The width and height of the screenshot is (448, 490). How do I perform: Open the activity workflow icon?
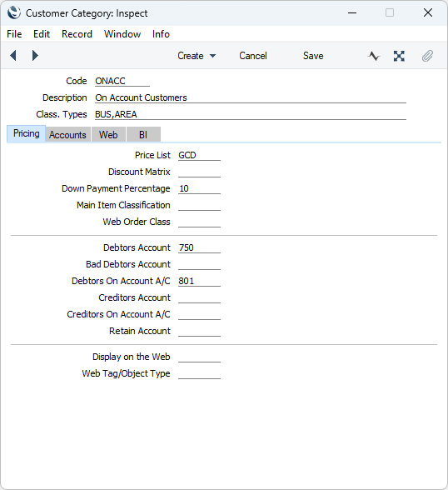[x=373, y=56]
